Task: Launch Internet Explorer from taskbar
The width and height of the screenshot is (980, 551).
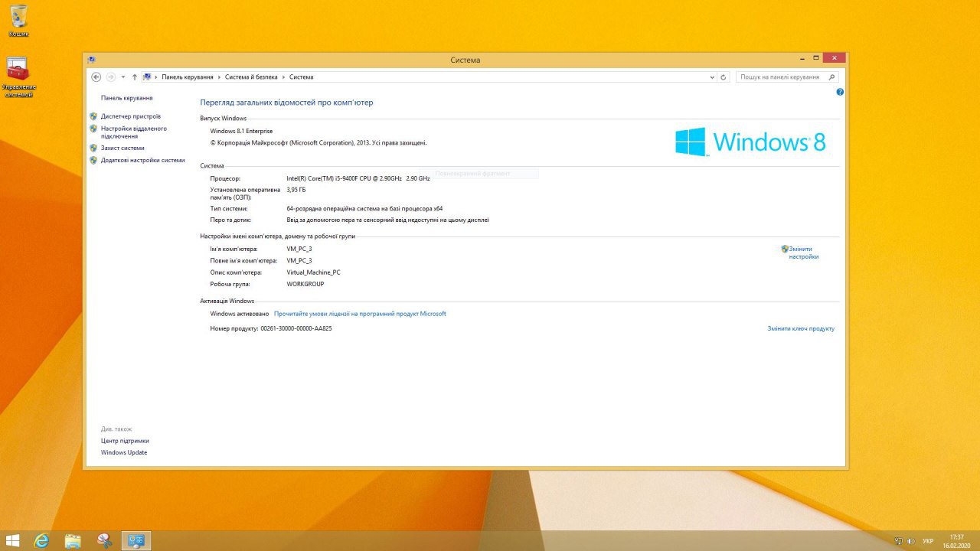Action: [41, 540]
